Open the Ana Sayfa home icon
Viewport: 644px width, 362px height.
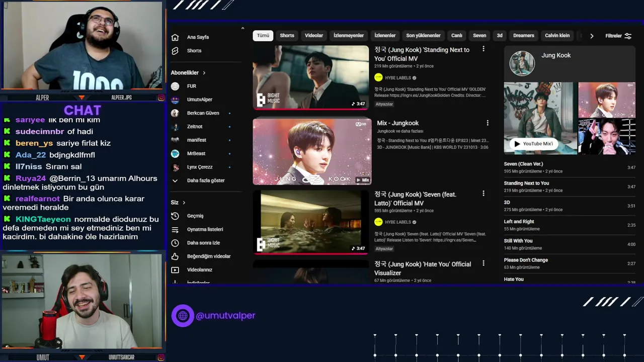(175, 37)
